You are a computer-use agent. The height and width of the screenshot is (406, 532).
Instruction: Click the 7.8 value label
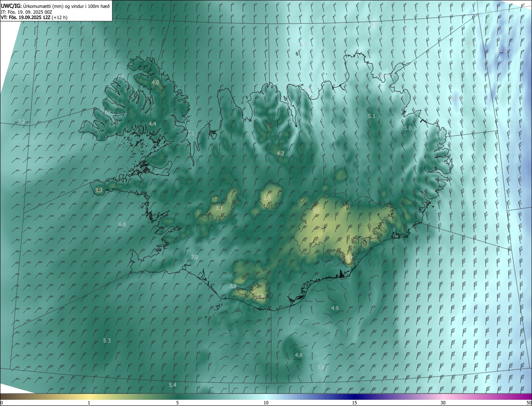point(321,368)
